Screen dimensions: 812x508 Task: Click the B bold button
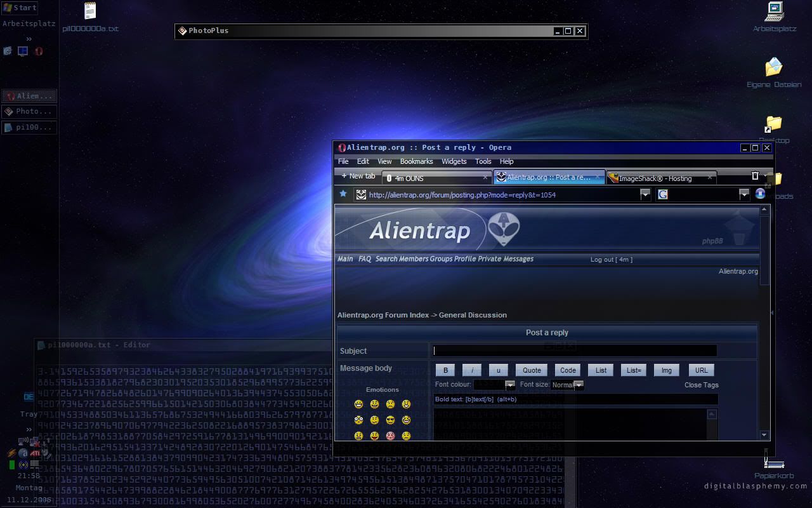[445, 370]
